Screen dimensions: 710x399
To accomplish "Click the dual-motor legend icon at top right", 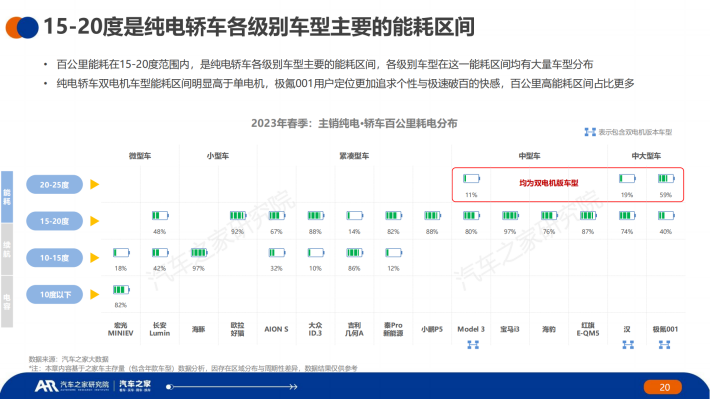I will [590, 132].
